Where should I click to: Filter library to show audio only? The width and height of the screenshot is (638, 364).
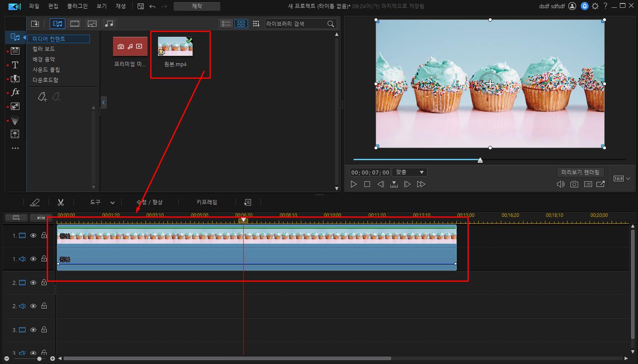[109, 24]
